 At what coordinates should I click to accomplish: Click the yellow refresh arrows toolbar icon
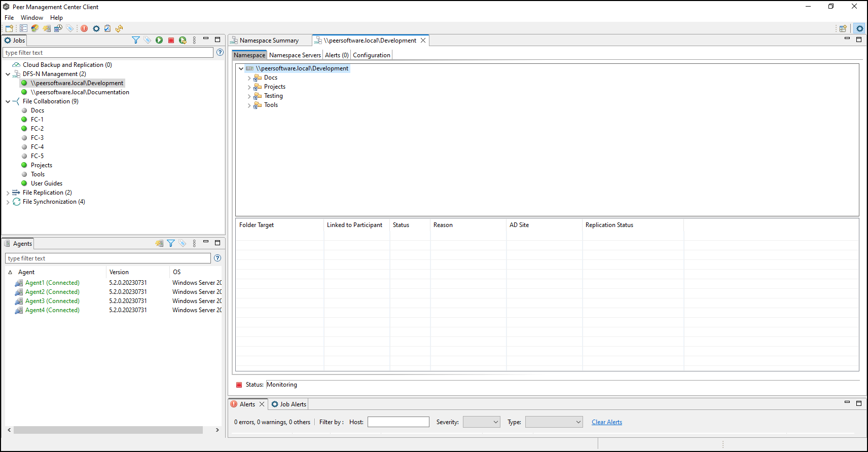(119, 28)
